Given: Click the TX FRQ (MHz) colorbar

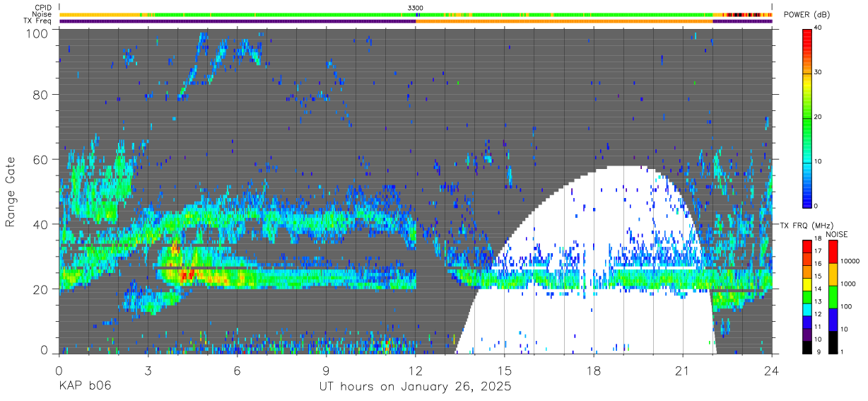Looking at the screenshot, I should [807, 296].
